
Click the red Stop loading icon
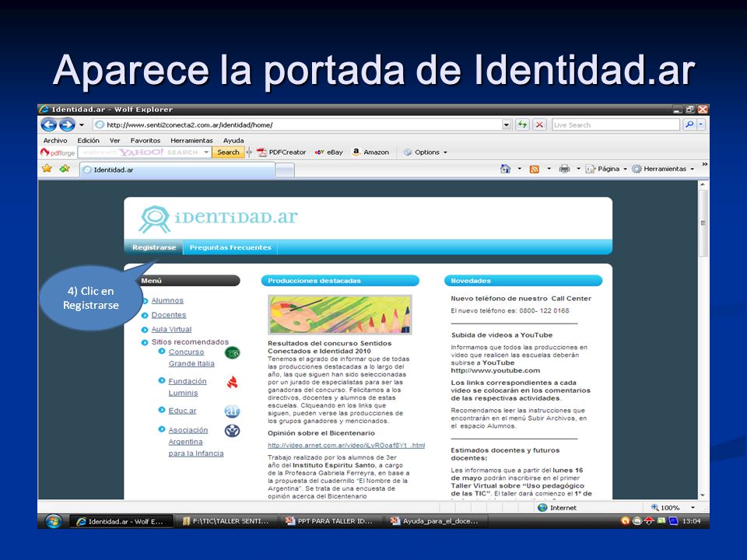coord(539,124)
